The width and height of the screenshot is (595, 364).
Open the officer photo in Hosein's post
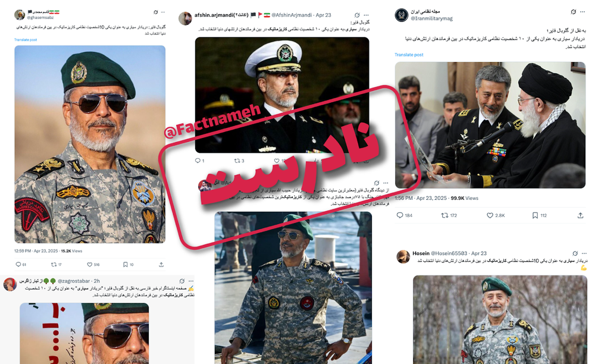pyautogui.click(x=500, y=319)
